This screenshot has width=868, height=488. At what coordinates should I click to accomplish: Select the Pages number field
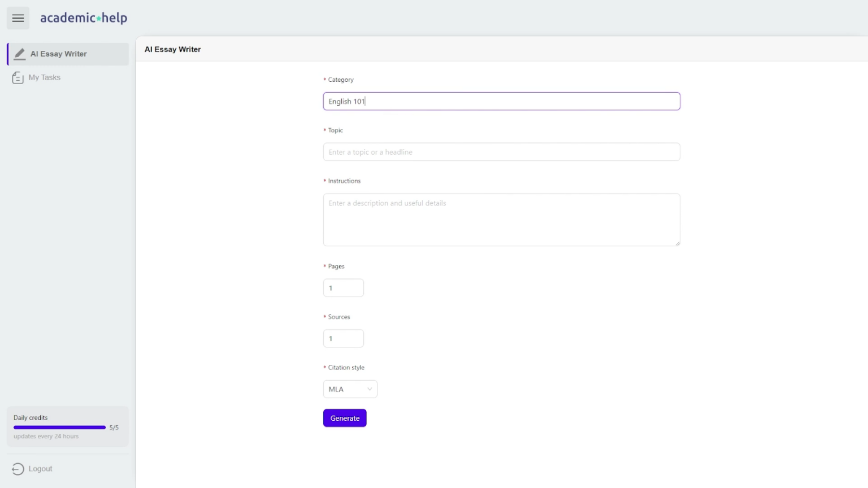344,288
